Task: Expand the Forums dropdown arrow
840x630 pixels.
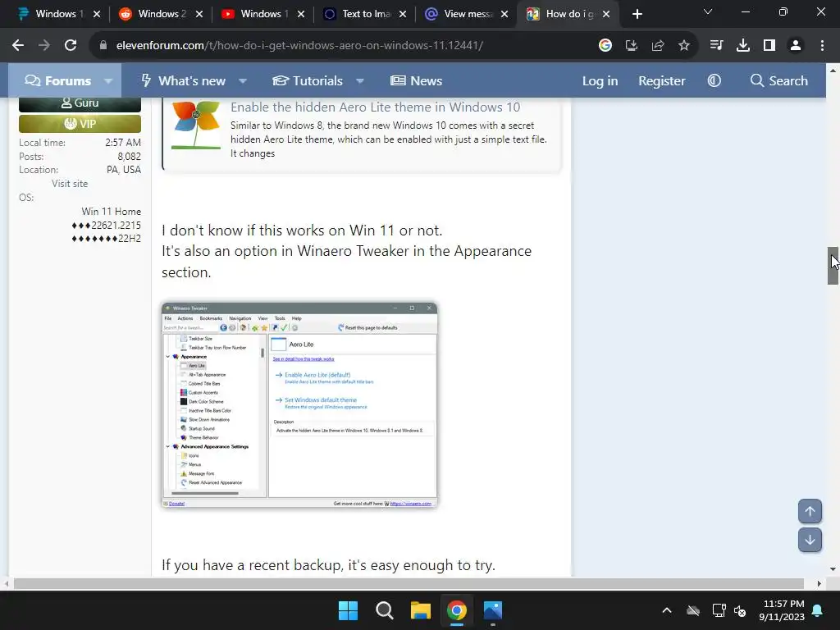Action: tap(108, 81)
